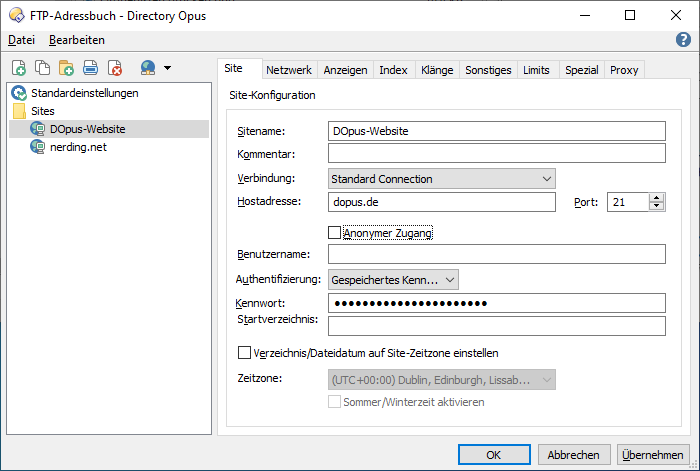Click the Directory Opus title bar icon
This screenshot has height=471, width=700.
(x=17, y=15)
